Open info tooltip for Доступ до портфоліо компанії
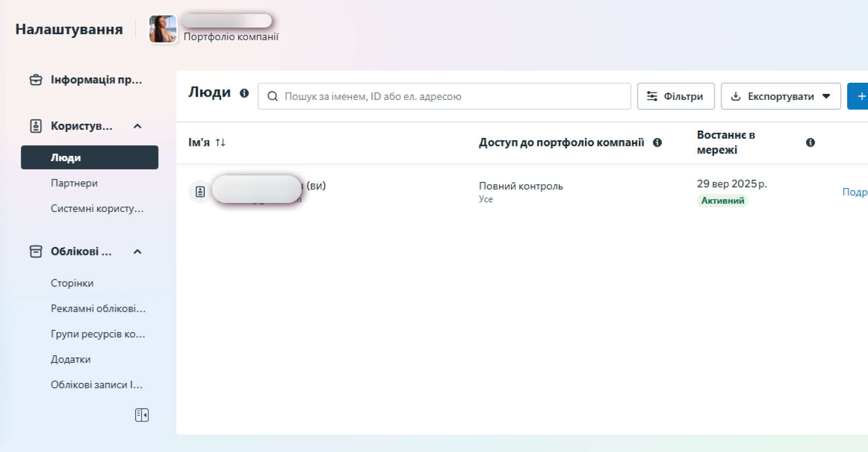Screen dimensions: 868x452 (658, 142)
